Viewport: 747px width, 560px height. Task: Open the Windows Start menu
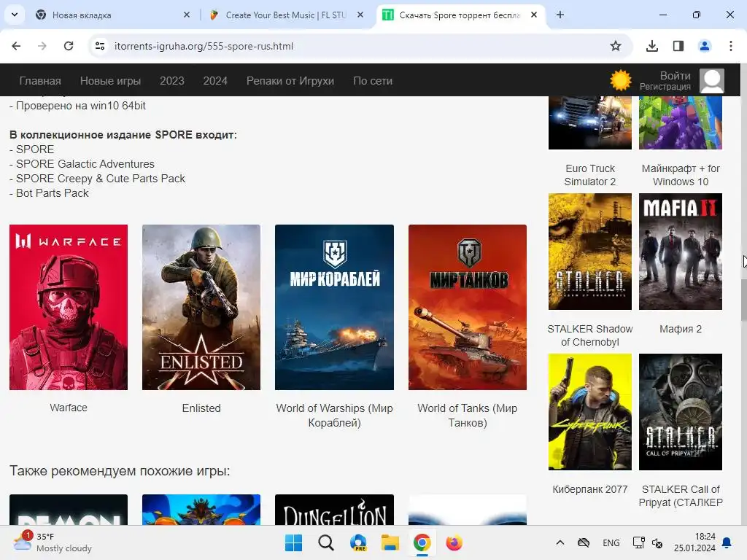pos(293,542)
